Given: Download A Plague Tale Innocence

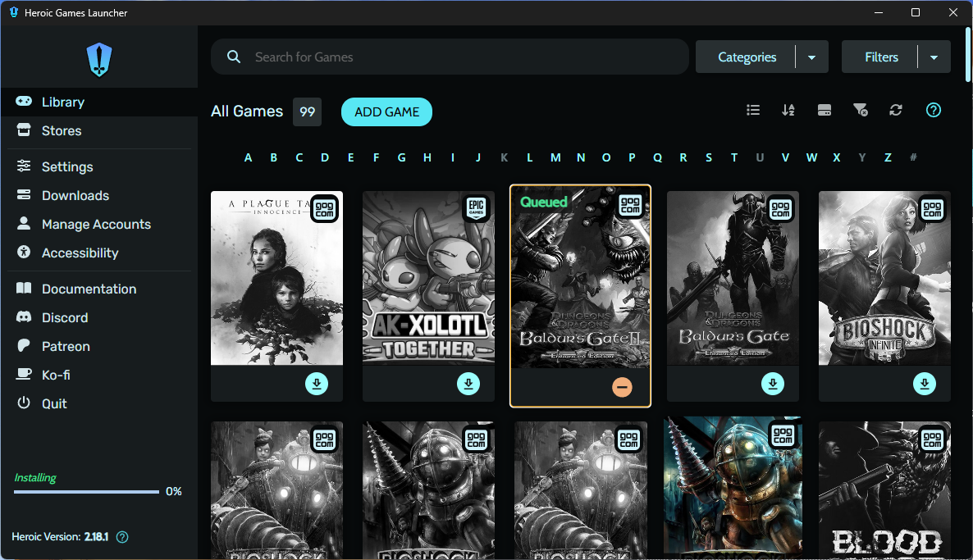Looking at the screenshot, I should pyautogui.click(x=317, y=384).
